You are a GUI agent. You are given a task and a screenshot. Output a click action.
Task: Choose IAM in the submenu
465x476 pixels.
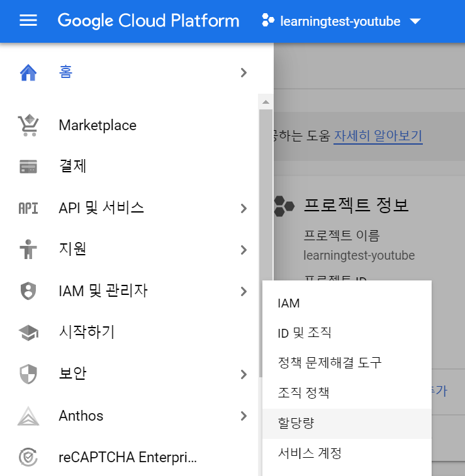347,303
